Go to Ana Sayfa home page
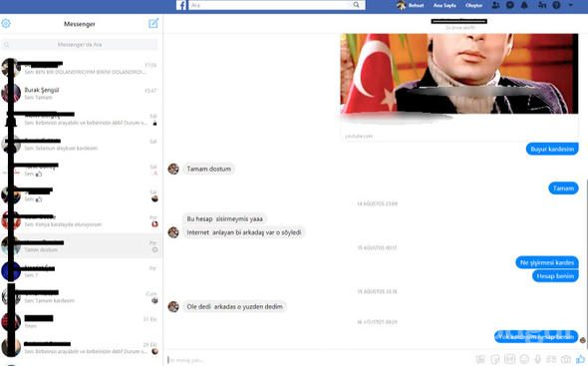588x366 pixels. (x=444, y=5)
